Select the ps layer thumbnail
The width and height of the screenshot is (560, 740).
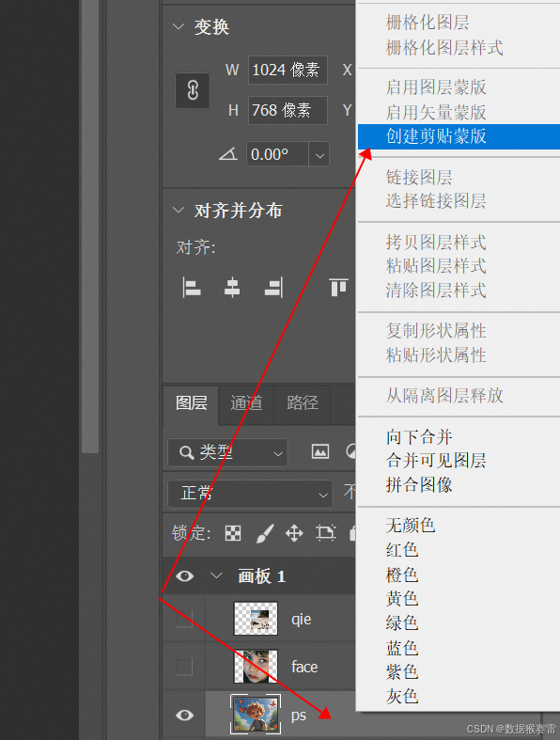pyautogui.click(x=256, y=714)
